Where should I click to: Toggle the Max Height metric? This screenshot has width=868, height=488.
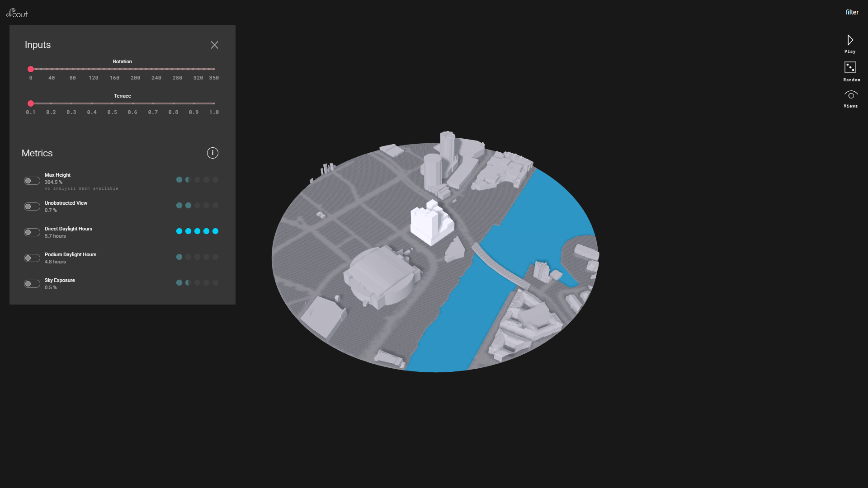tap(32, 181)
